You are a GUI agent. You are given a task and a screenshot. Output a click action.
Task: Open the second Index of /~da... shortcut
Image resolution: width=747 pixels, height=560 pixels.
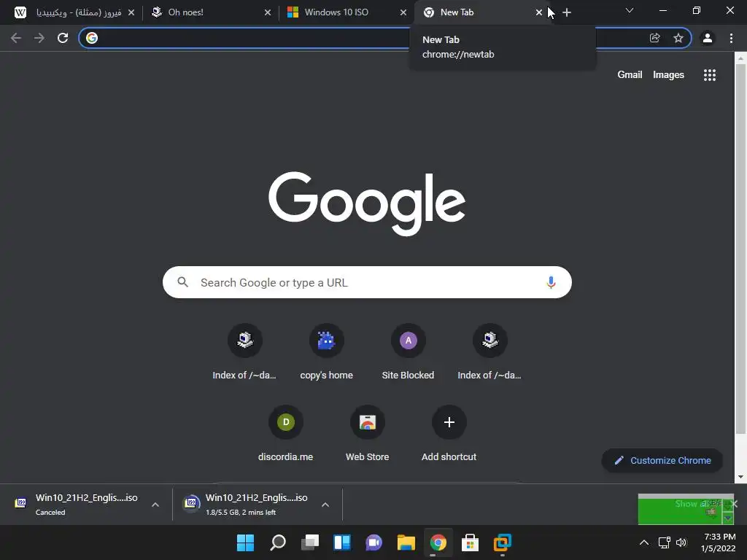pos(489,352)
